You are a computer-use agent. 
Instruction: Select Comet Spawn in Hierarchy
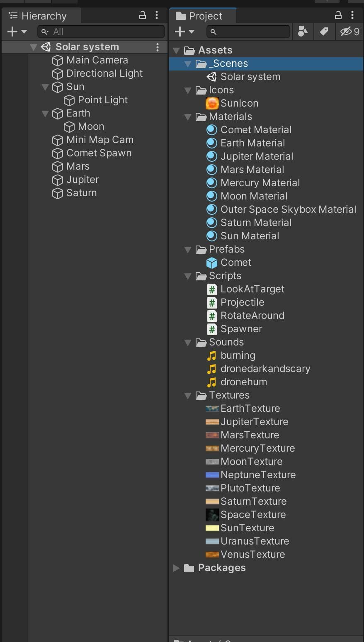[99, 153]
